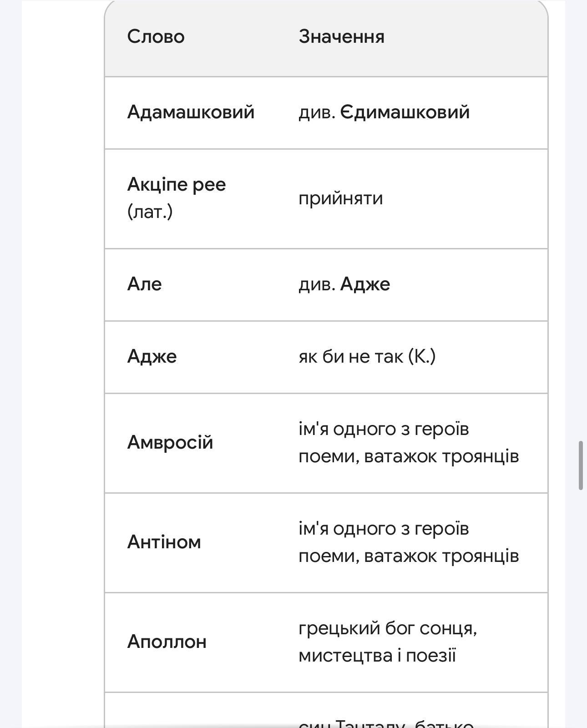Click the див. text before Єдимашковий
The image size is (587, 728).
[317, 112]
